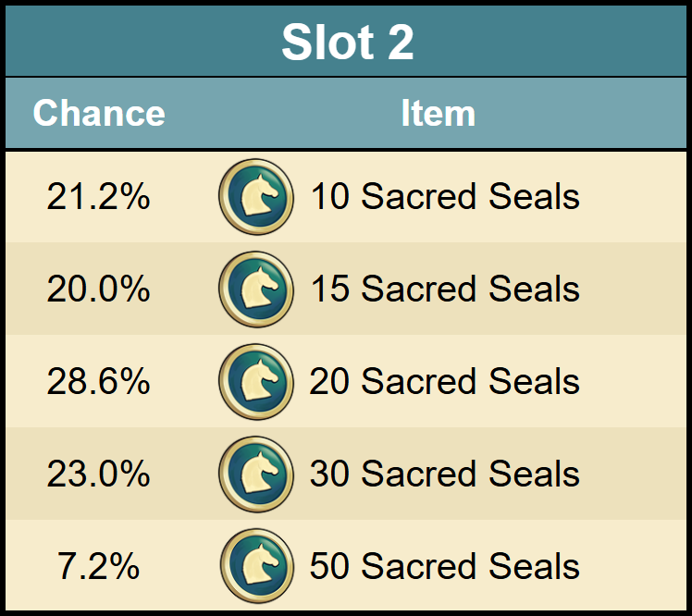The width and height of the screenshot is (692, 616).
Task: Click the 21.2% chance value
Action: point(98,196)
